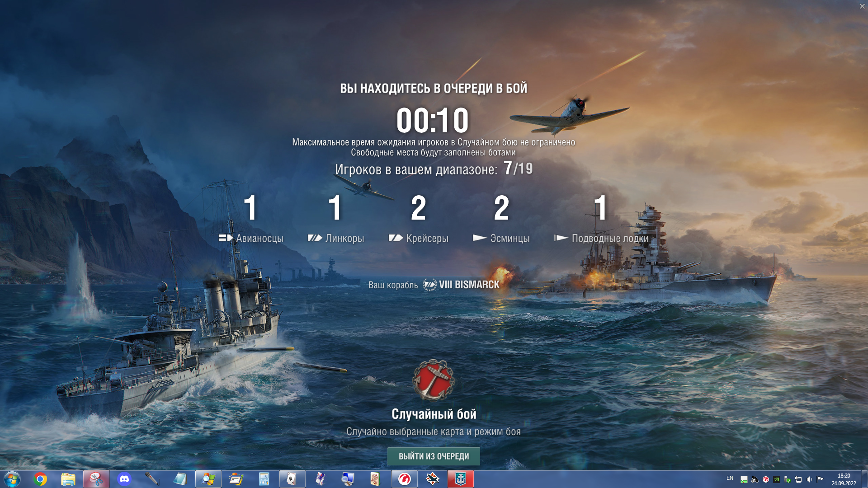This screenshot has width=868, height=488.
Task: Click the VIII BISMARCK ship name
Action: (x=469, y=285)
